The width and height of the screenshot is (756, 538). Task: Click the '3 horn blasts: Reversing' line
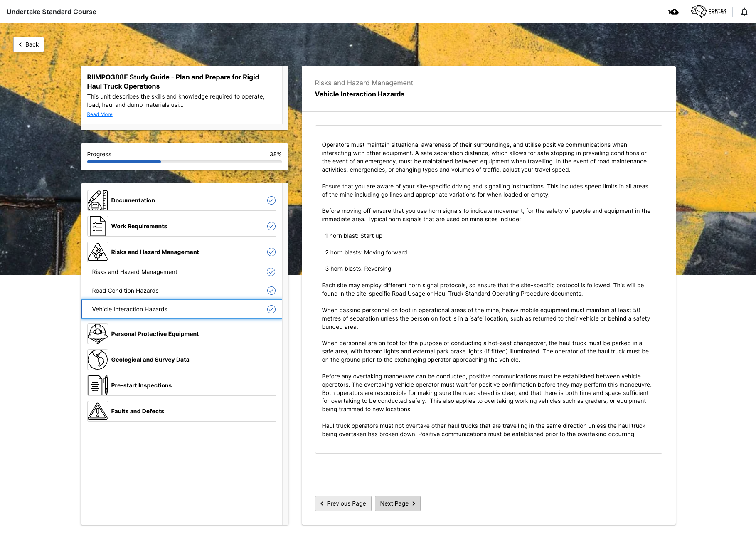pyautogui.click(x=358, y=269)
